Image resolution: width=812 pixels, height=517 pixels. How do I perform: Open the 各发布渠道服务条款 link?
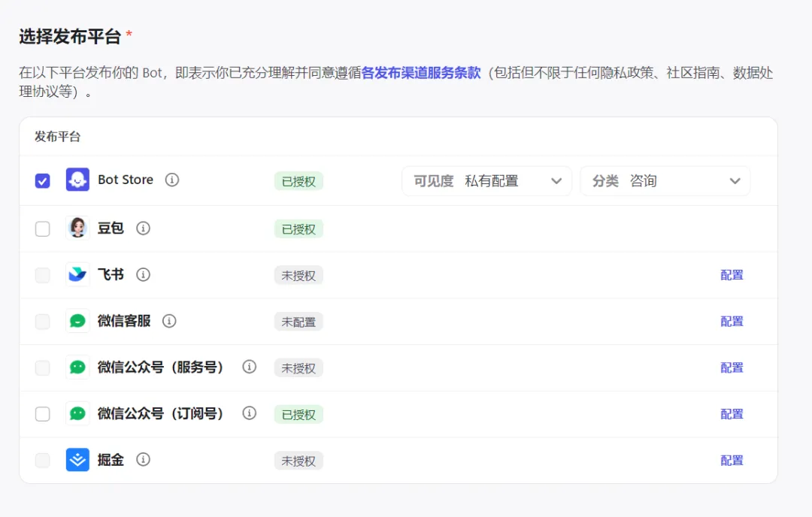tap(421, 73)
